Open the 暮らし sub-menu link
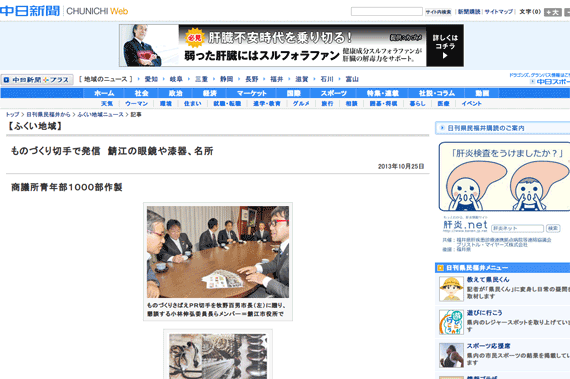570x379 pixels. tap(417, 104)
